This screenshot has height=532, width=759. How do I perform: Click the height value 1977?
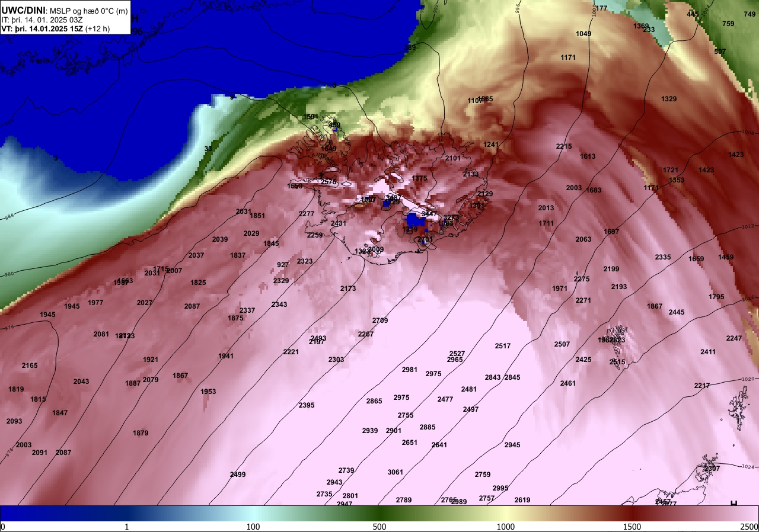coord(95,303)
